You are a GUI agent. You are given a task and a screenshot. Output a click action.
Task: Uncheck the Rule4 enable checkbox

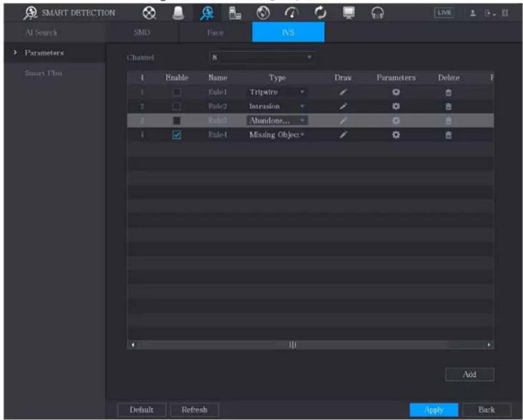pos(177,135)
